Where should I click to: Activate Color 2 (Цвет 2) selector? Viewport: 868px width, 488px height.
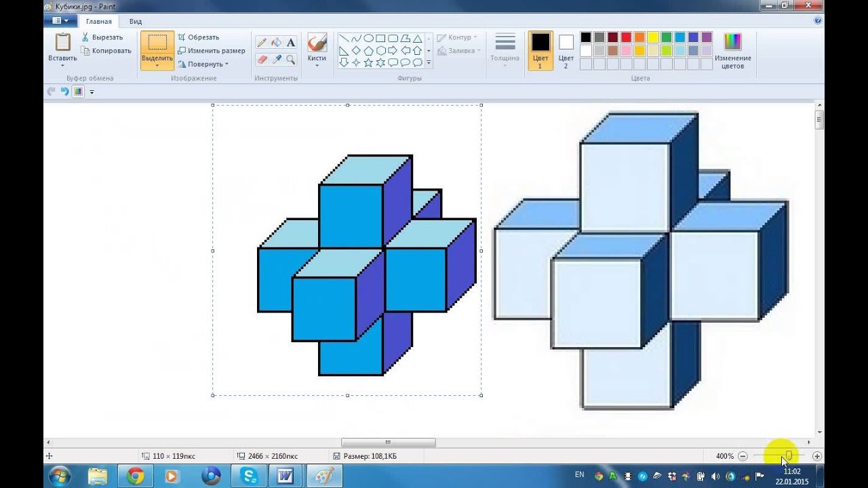(566, 51)
